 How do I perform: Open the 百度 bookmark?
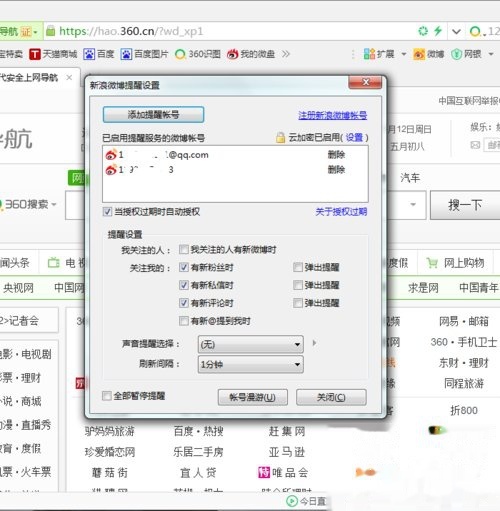99,54
